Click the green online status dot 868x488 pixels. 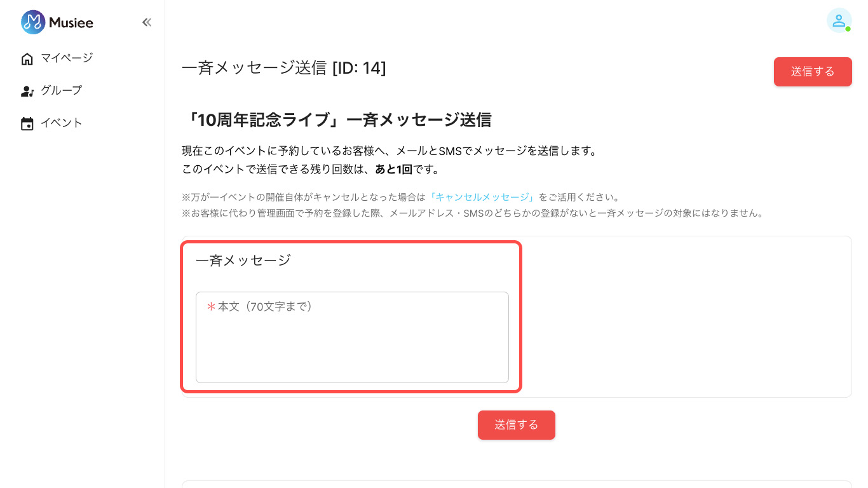pyautogui.click(x=848, y=29)
